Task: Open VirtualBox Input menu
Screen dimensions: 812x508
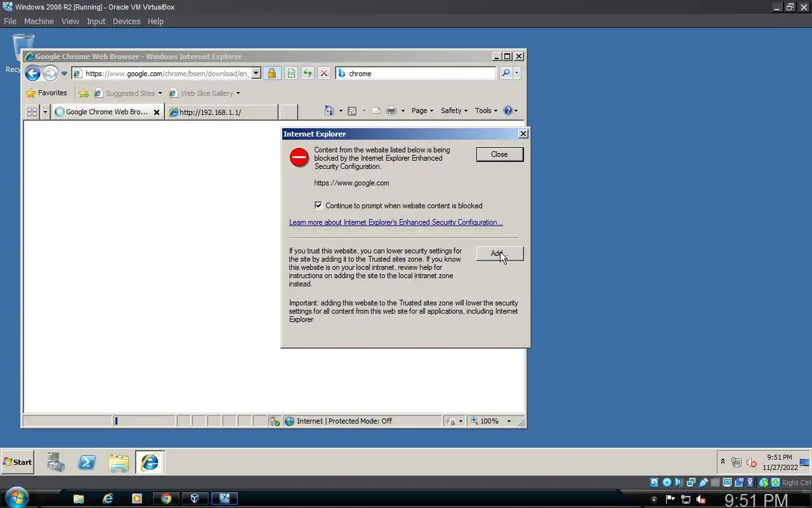Action: click(x=96, y=21)
